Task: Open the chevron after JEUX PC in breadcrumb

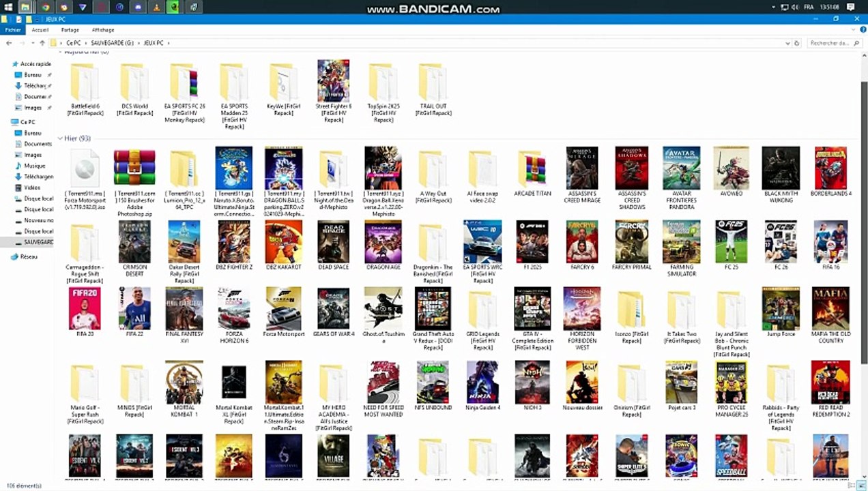Action: click(x=169, y=43)
